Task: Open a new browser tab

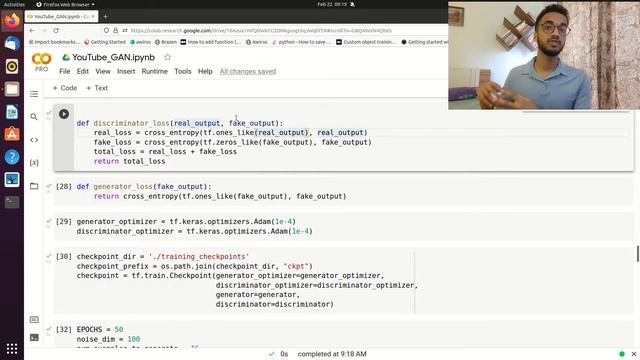Action: [x=105, y=17]
